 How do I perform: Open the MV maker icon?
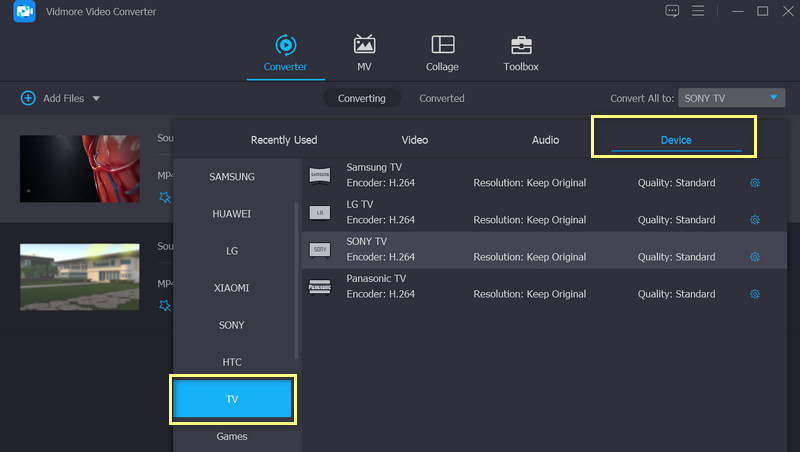click(x=365, y=46)
